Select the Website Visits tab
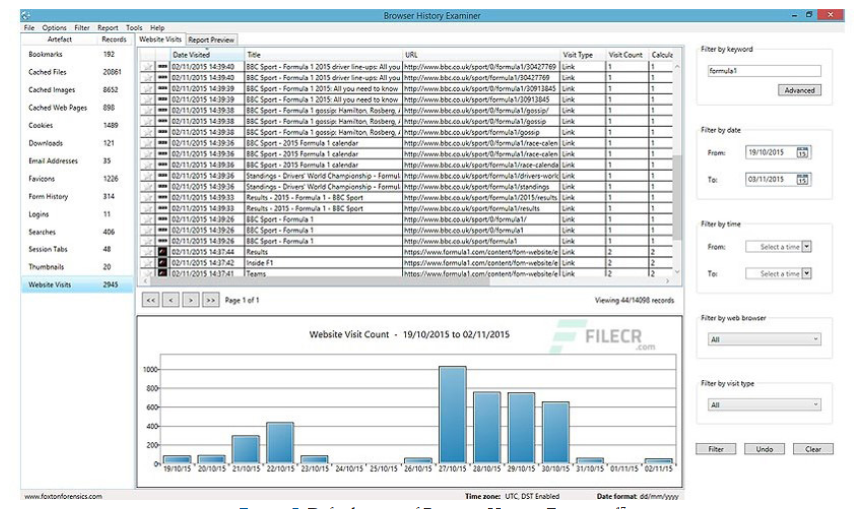The height and width of the screenshot is (509, 859). click(160, 39)
